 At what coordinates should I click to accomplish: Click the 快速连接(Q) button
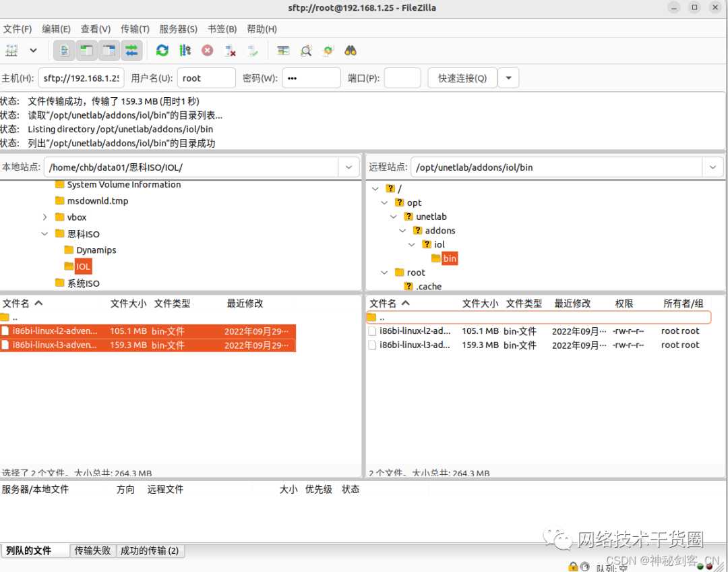462,78
